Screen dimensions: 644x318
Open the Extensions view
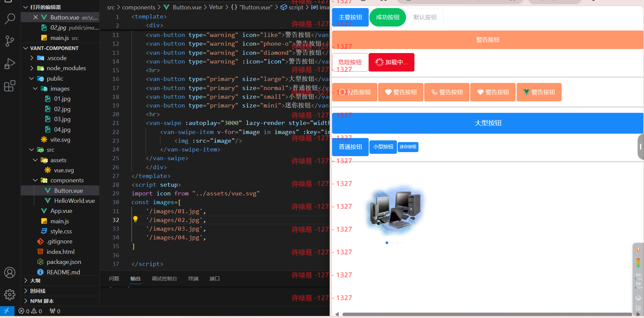10,86
